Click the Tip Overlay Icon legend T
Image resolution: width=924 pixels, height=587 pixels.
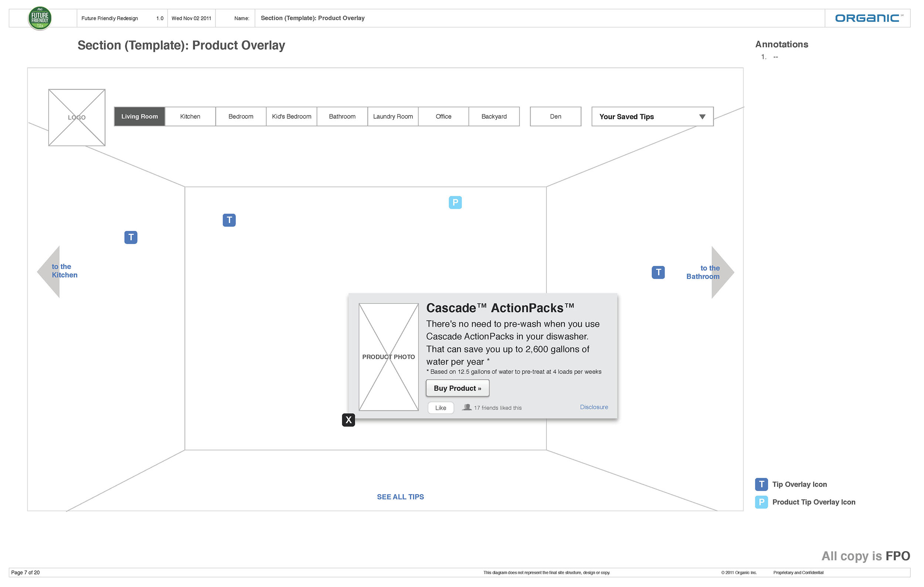pyautogui.click(x=762, y=485)
